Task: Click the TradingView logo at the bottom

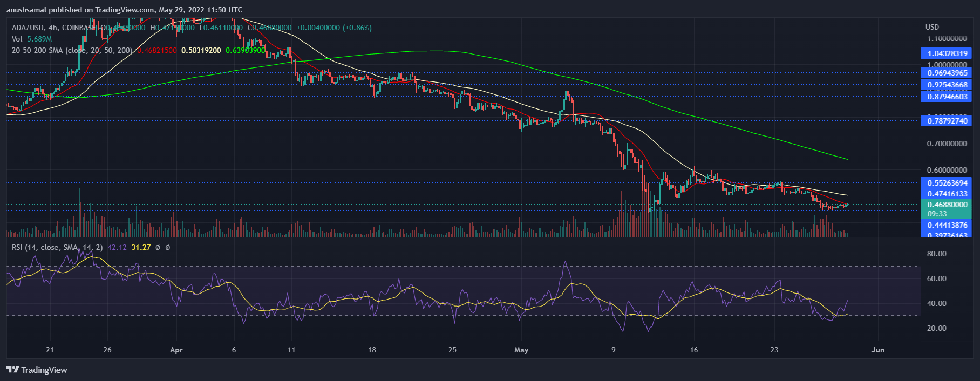Action: pos(37,370)
